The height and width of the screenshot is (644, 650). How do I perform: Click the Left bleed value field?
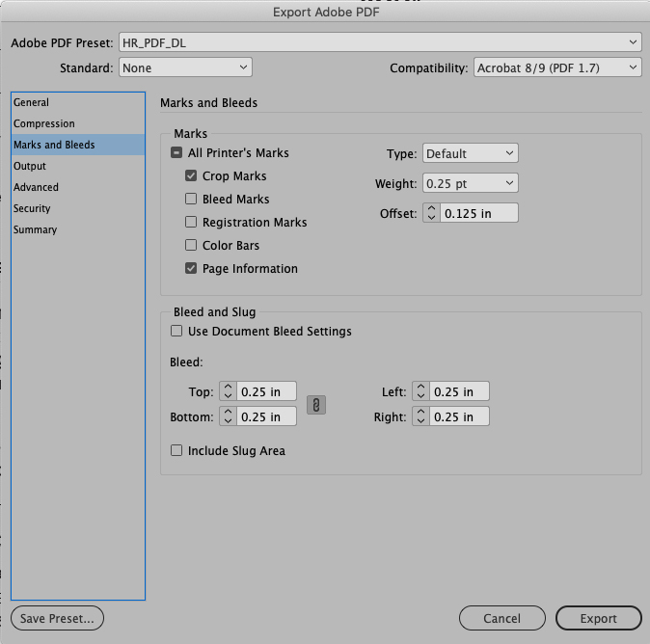pyautogui.click(x=459, y=391)
